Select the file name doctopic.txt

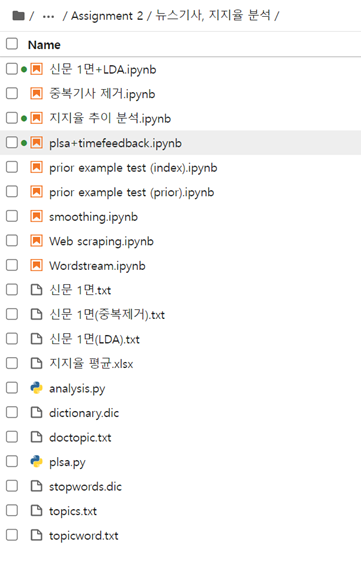click(x=80, y=437)
